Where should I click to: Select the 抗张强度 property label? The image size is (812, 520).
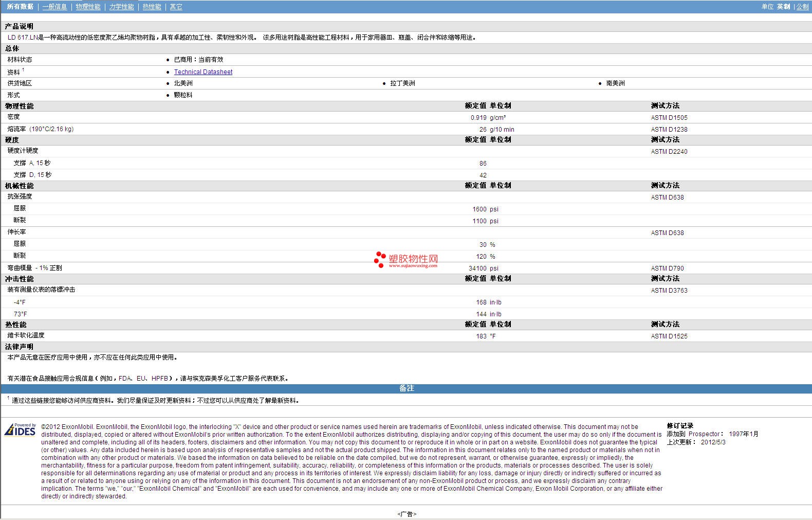tap(20, 196)
